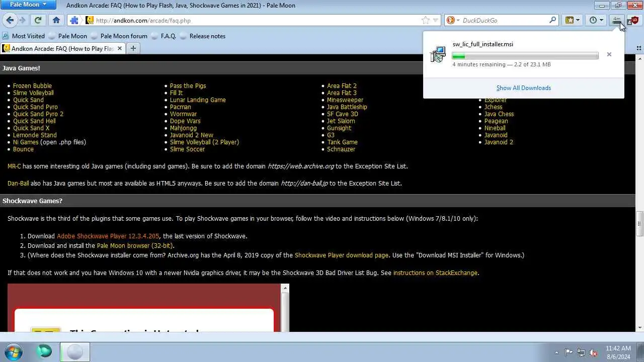This screenshot has width=644, height=362.
Task: Open the Pacman link
Action: (180, 107)
